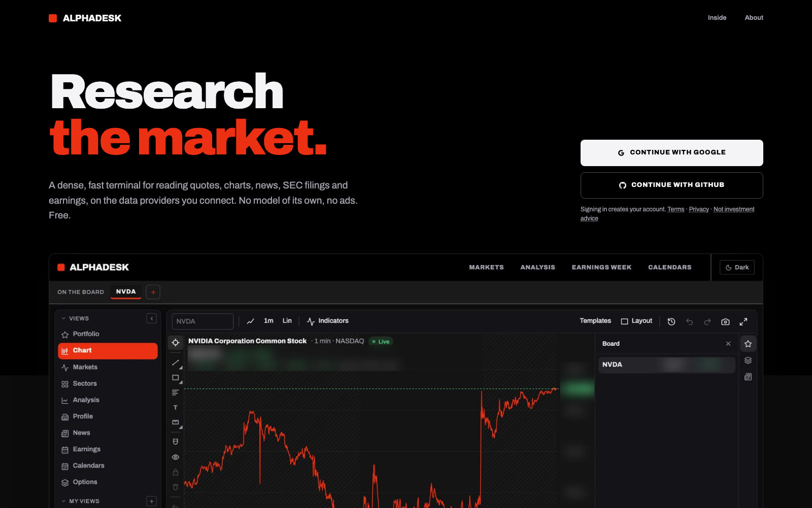Toggle drawings visibility eye icon

(x=176, y=457)
